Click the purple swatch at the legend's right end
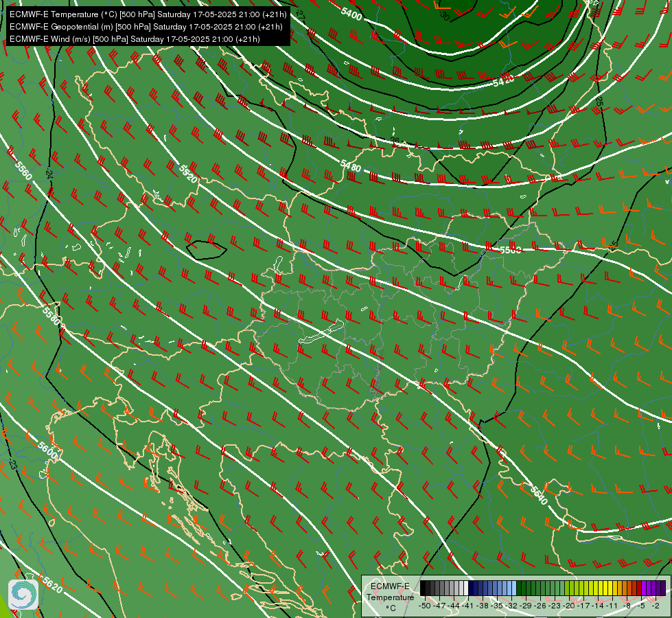Screen dimensions: 672x618 coord(662,588)
